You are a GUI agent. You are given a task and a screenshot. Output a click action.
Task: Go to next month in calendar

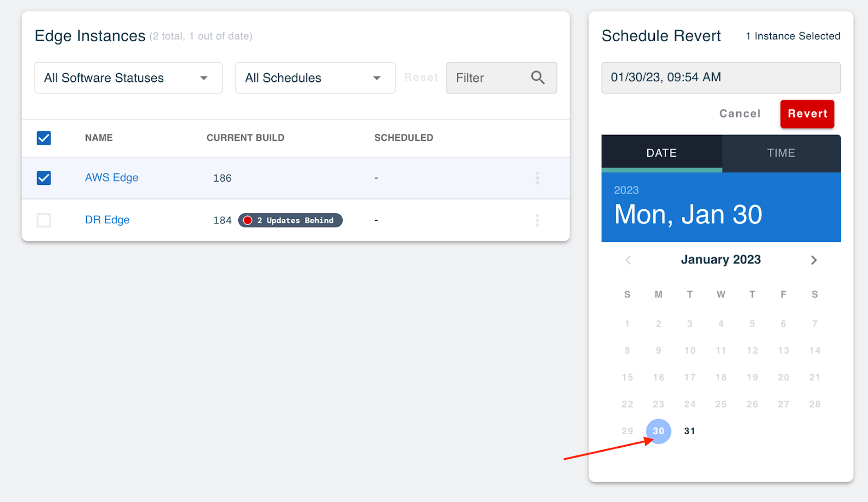[814, 260]
